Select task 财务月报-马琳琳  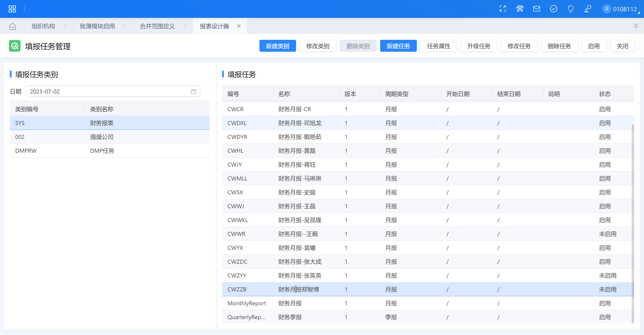428,178
